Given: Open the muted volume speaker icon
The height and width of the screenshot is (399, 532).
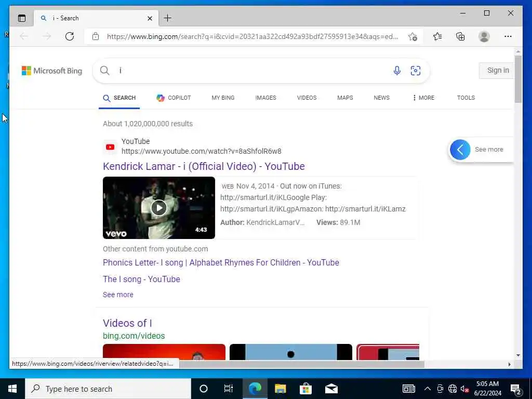Looking at the screenshot, I should (464, 389).
